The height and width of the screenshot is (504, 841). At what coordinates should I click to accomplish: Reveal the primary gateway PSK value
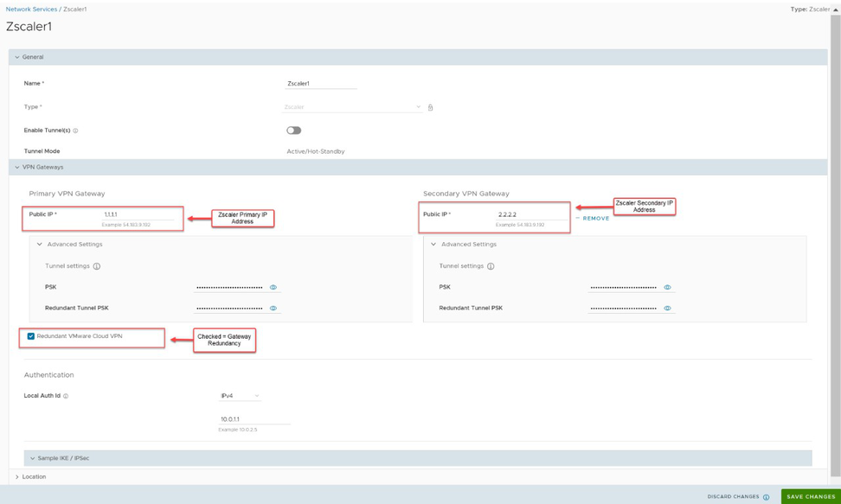pos(273,287)
